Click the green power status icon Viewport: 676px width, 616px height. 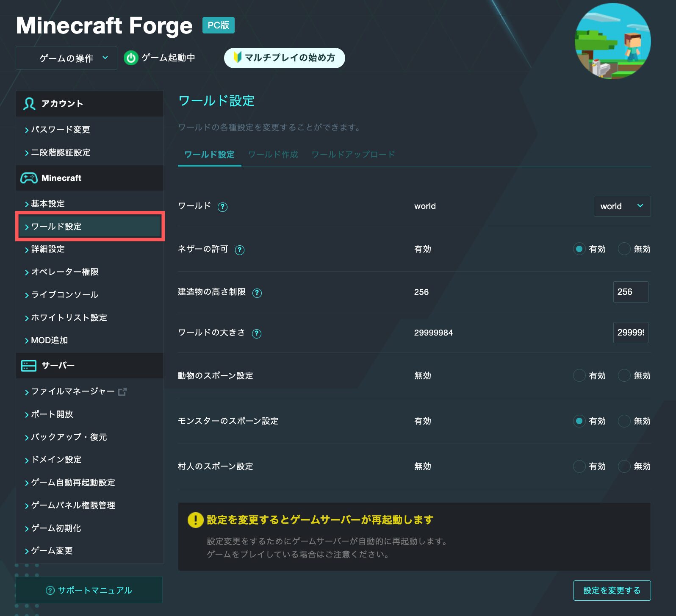tap(131, 58)
